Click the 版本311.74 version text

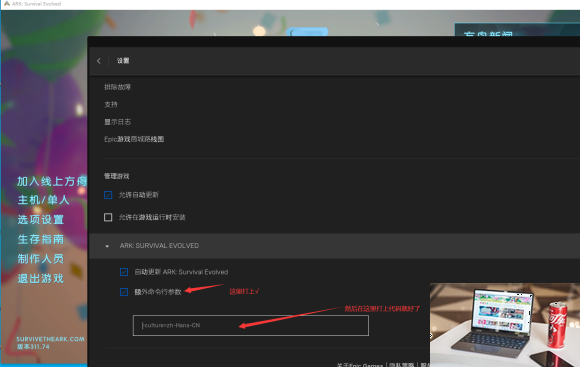click(x=33, y=347)
